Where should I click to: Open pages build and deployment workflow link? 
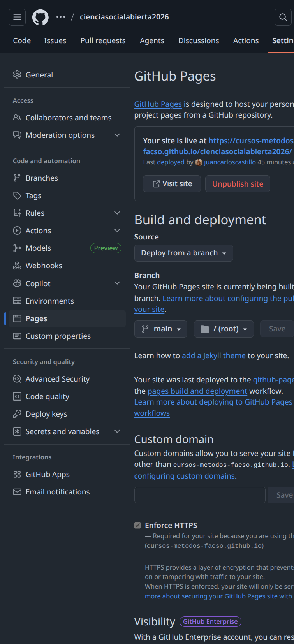click(x=197, y=391)
